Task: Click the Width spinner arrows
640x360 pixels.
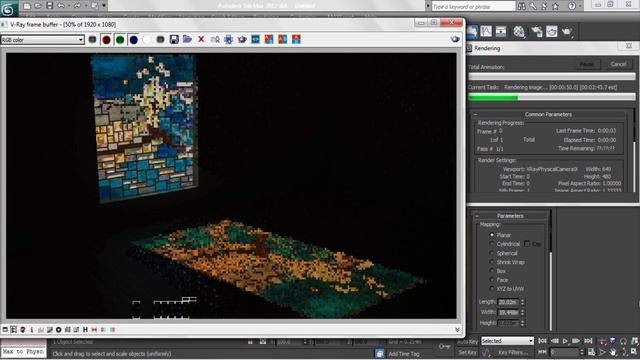Action: 522,312
